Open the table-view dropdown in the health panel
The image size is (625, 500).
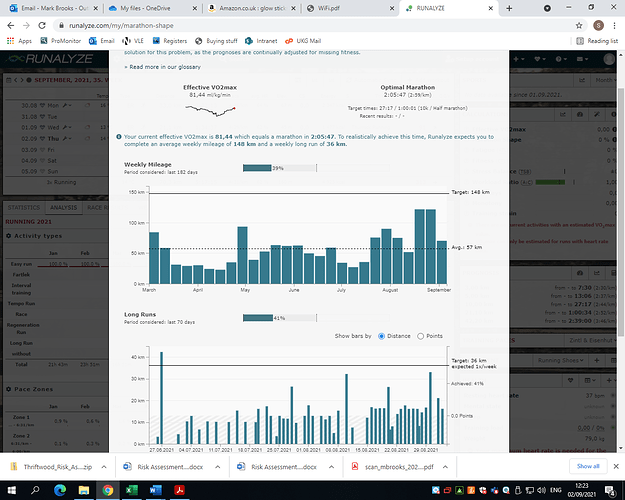click(590, 380)
